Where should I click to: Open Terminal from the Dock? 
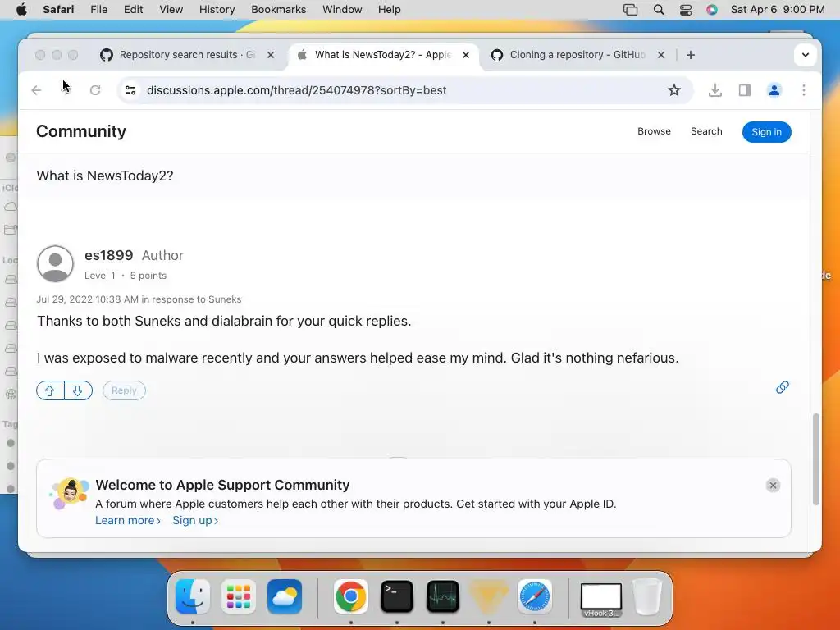397,596
